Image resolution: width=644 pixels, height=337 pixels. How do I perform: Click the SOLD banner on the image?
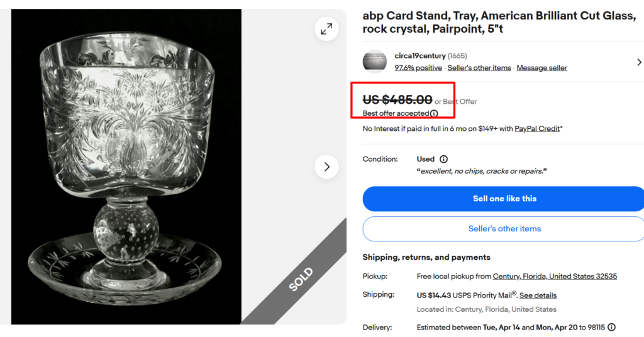(x=301, y=280)
